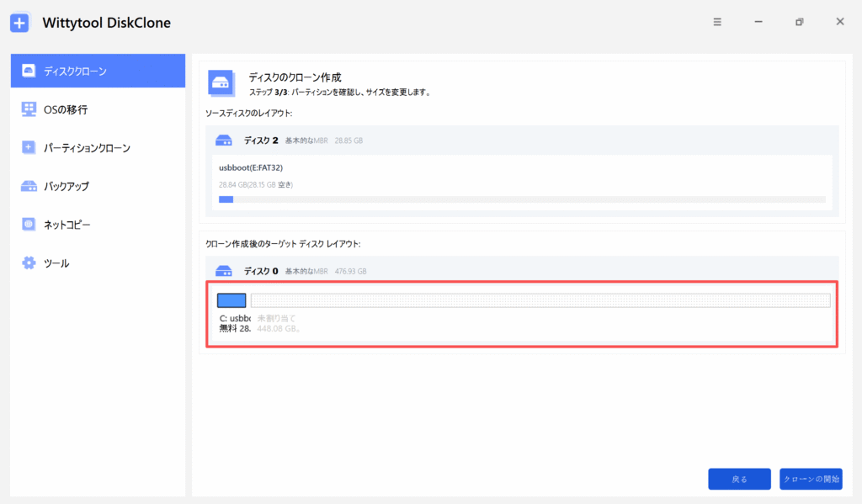The height and width of the screenshot is (504, 862).
Task: Restore down the DiskClone window
Action: tap(800, 22)
